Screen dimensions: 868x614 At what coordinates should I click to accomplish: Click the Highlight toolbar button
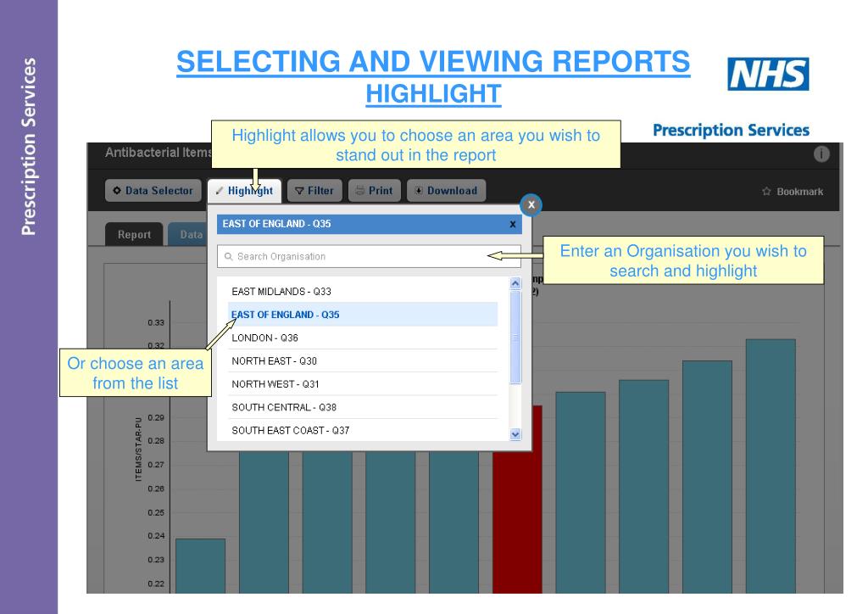tap(245, 191)
